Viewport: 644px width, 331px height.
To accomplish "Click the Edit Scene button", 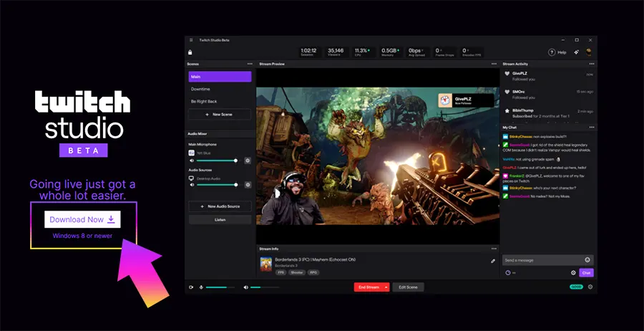I will [408, 287].
